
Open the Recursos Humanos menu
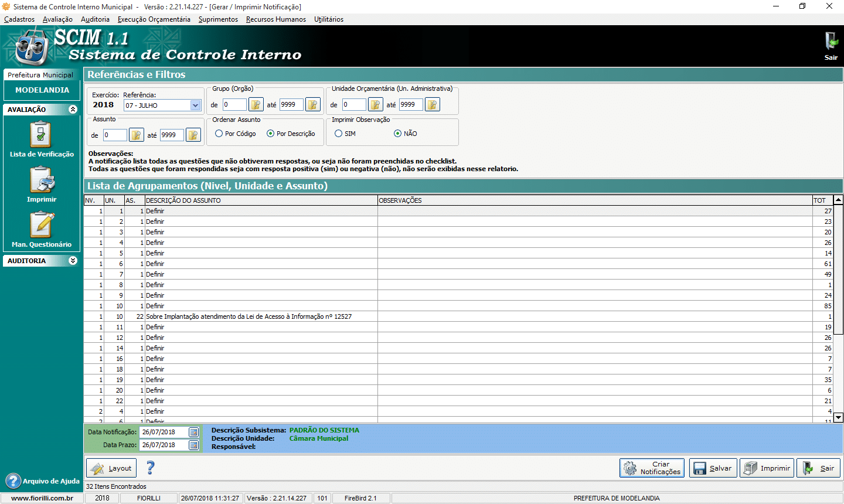point(275,19)
